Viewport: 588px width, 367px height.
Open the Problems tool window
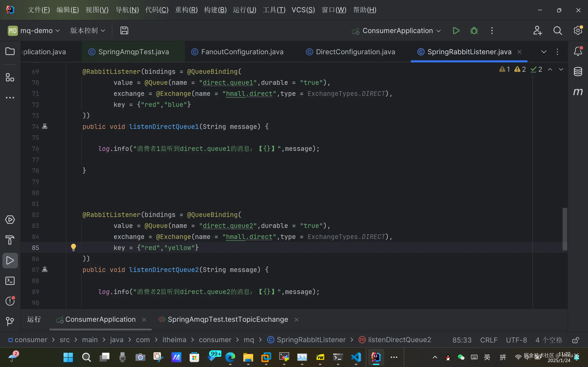tap(10, 301)
